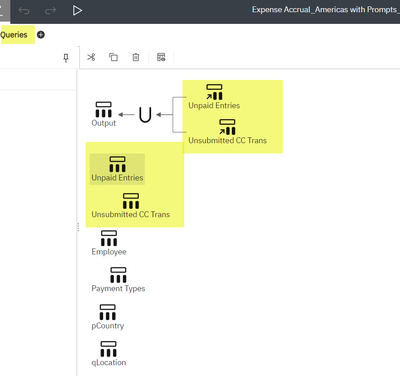Image resolution: width=400 pixels, height=376 pixels.
Task: Click the toolbar icon right of trash
Action: tap(161, 57)
